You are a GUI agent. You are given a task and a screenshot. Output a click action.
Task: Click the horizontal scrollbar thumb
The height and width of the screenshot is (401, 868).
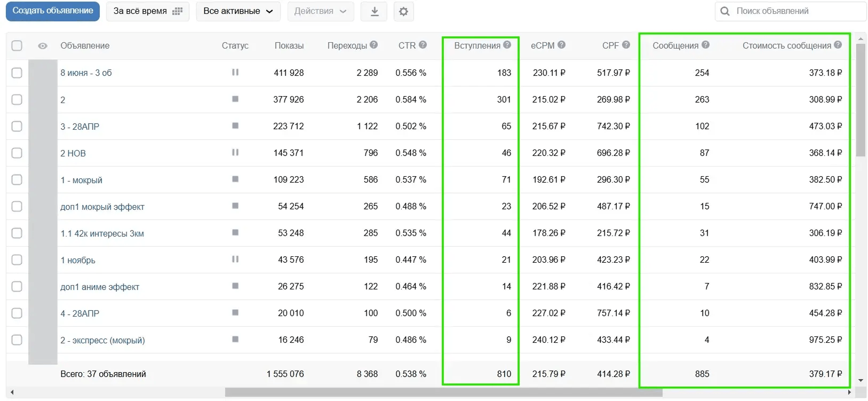(443, 392)
